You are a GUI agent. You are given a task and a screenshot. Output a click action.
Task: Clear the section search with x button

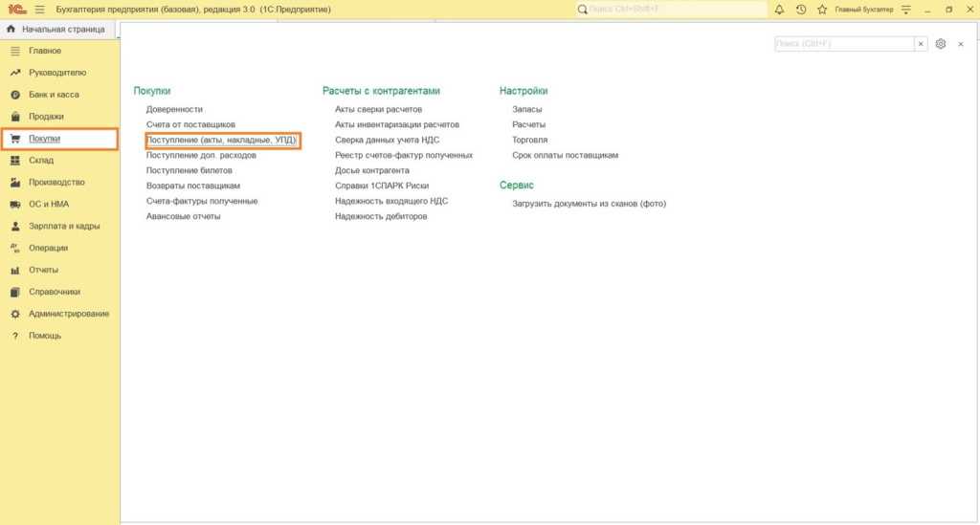(921, 44)
